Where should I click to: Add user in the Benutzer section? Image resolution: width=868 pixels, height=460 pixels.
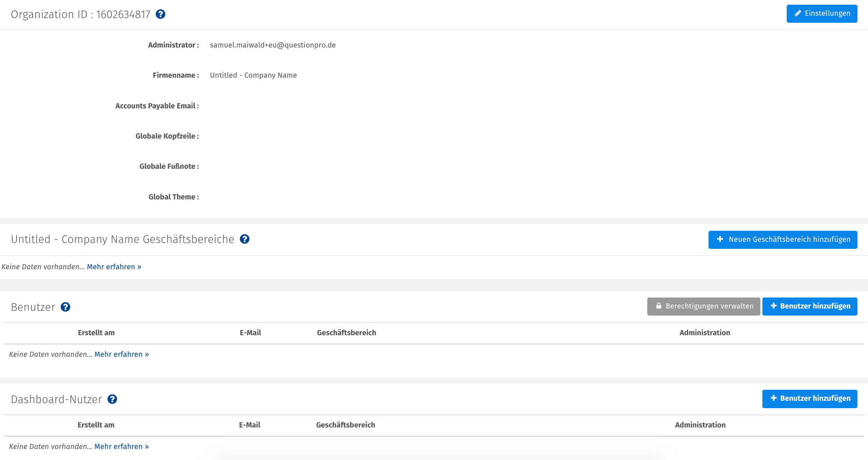(x=809, y=306)
